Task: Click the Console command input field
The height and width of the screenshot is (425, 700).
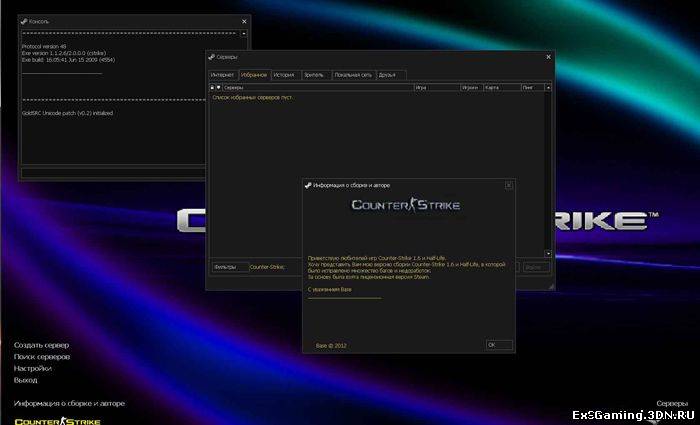Action: [113, 172]
